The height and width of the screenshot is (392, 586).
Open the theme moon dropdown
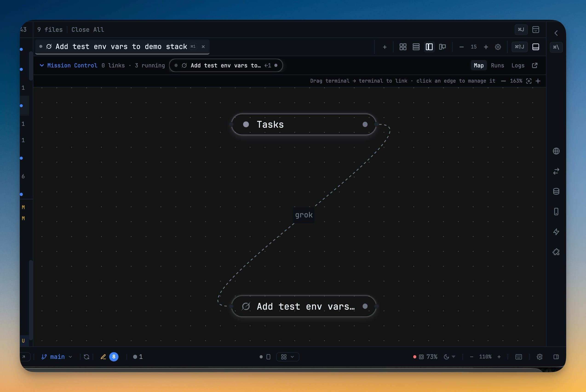449,357
